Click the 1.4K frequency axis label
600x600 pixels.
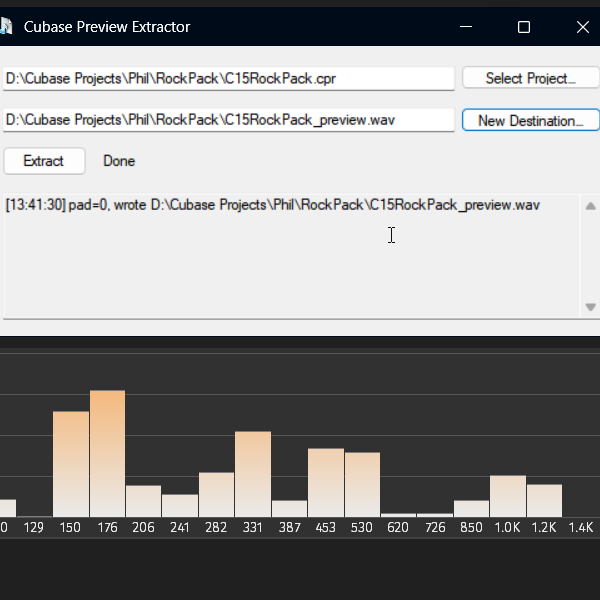[x=581, y=528]
